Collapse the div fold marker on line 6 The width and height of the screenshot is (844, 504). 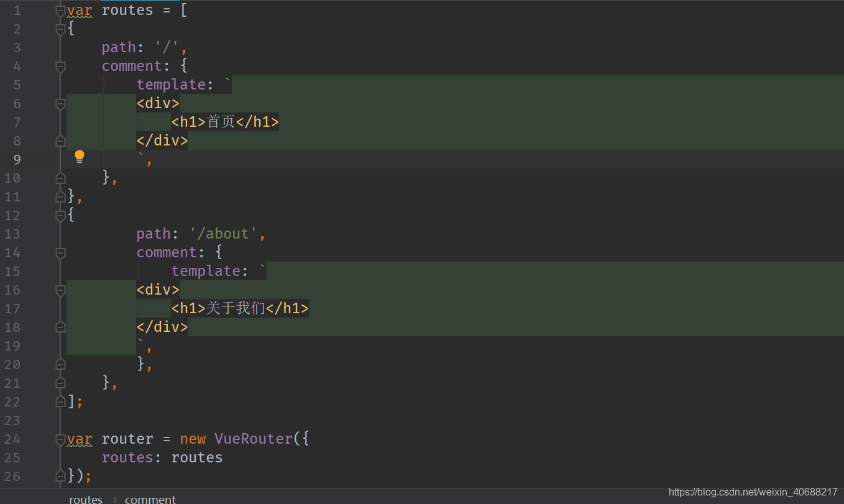[60, 104]
